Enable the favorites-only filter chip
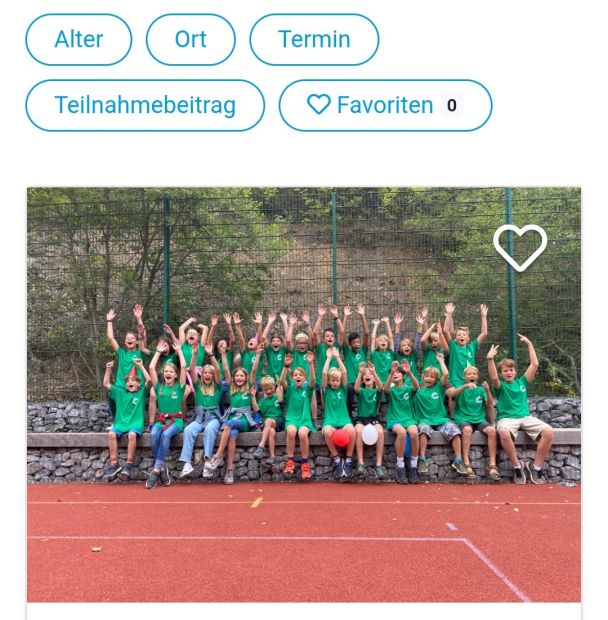The height and width of the screenshot is (620, 608). [385, 106]
